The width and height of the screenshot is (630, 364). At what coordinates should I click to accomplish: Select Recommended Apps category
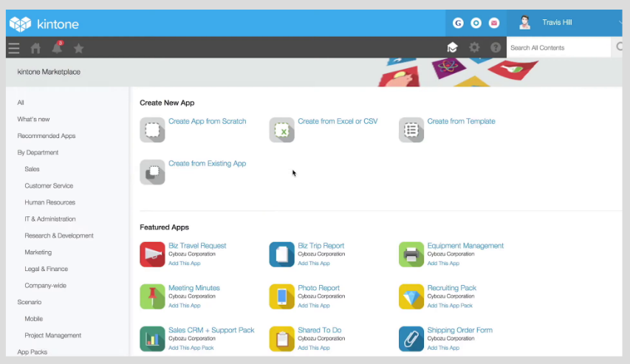tap(47, 136)
